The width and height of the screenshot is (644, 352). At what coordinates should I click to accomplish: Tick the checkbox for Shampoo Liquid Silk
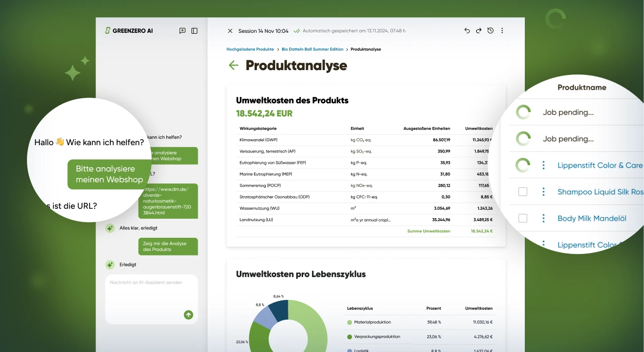523,192
